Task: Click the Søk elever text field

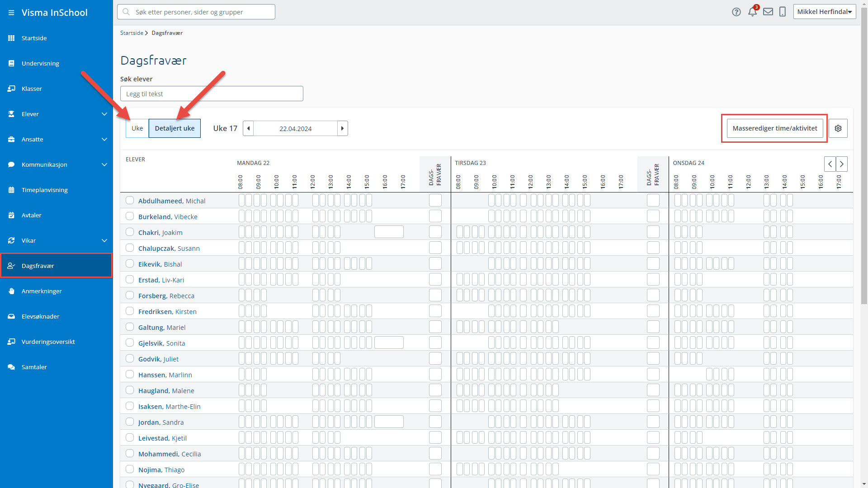Action: [212, 94]
